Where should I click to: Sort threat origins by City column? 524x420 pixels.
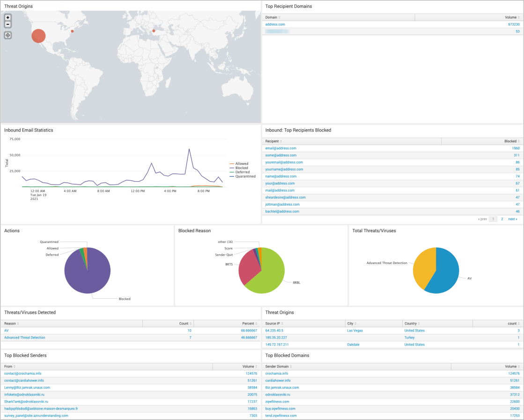pyautogui.click(x=352, y=324)
